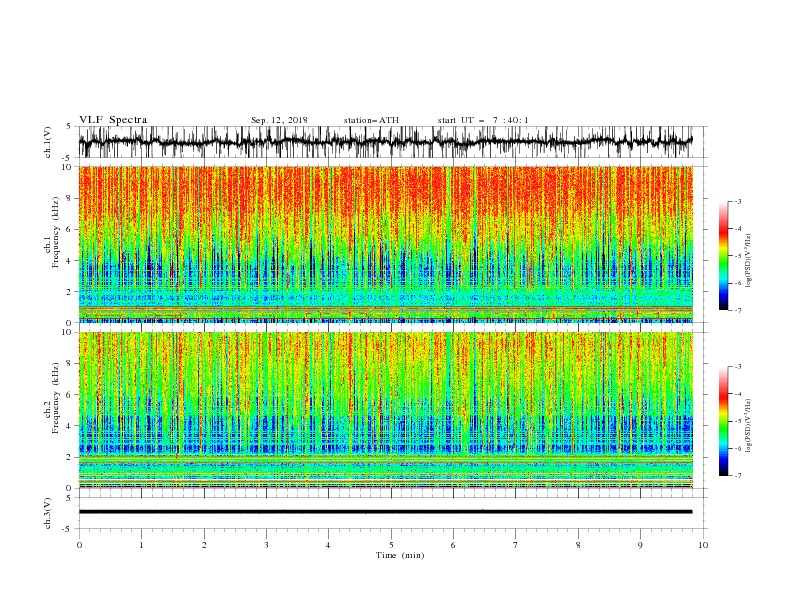Click the "0" tick on the time axis
This screenshot has height=612, width=792.
pos(79,545)
